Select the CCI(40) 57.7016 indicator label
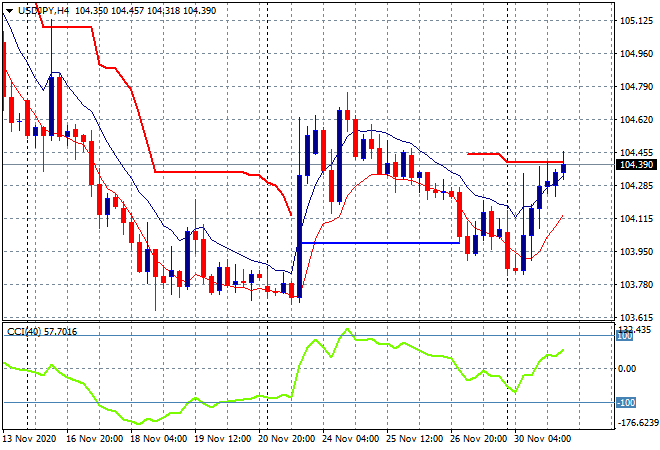Image resolution: width=660 pixels, height=450 pixels. pos(42,332)
